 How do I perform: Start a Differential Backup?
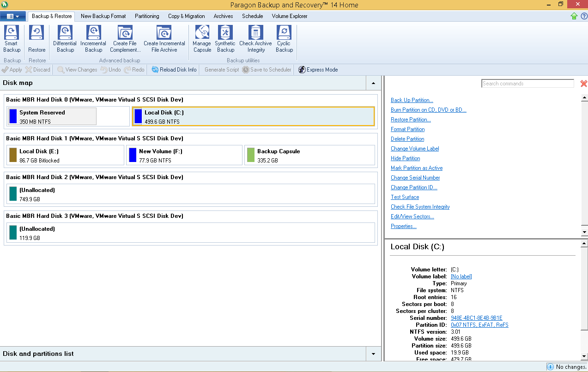[65, 39]
